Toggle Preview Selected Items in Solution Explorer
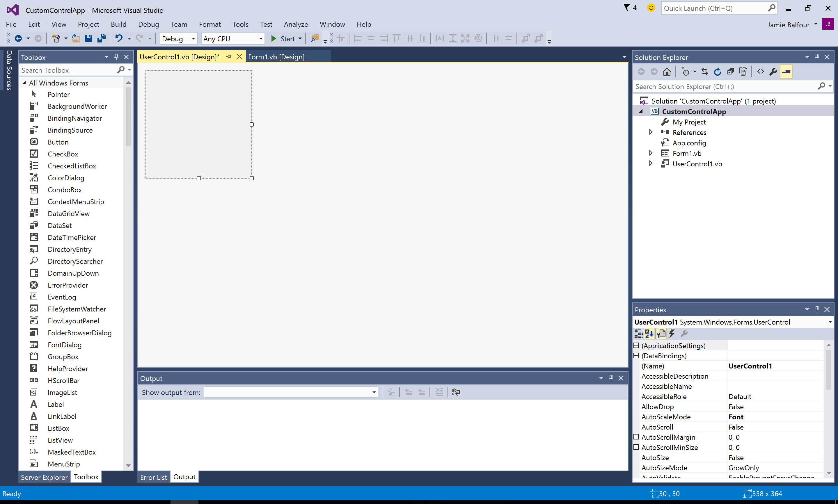The image size is (838, 504). [x=786, y=72]
